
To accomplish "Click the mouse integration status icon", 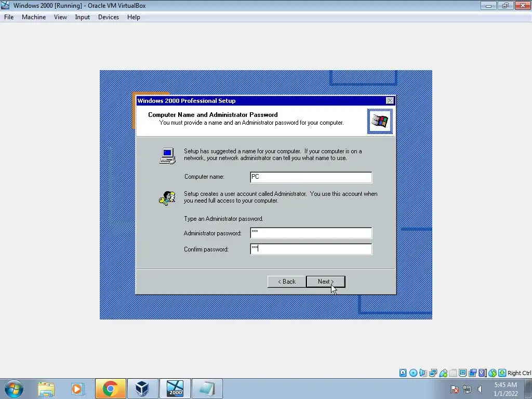I will tap(493, 373).
